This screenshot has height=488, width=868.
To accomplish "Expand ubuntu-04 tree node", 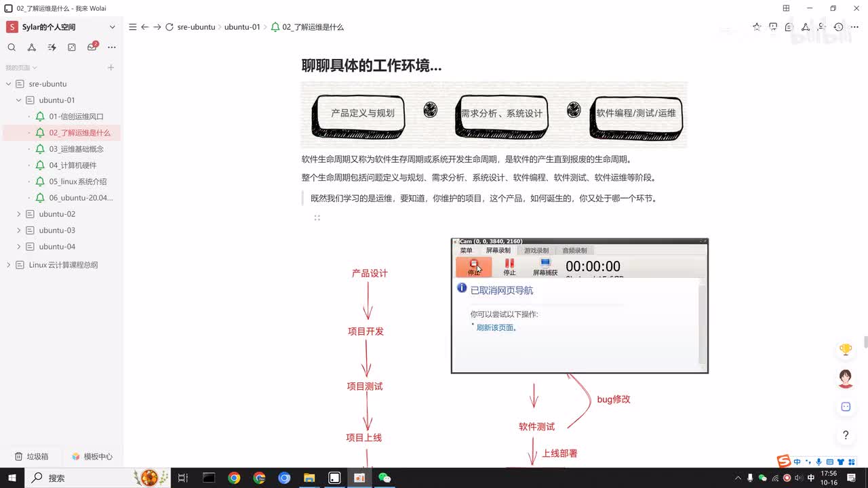I will tap(18, 247).
